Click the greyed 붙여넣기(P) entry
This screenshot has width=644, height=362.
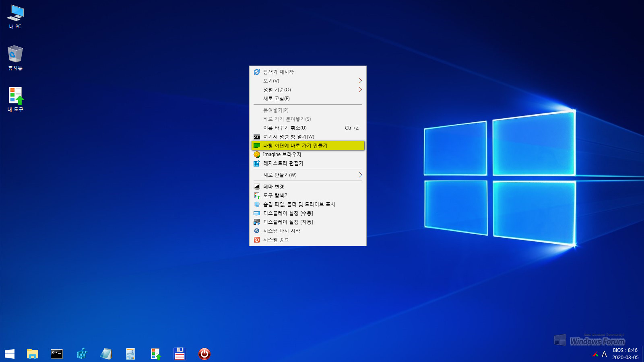coord(308,110)
